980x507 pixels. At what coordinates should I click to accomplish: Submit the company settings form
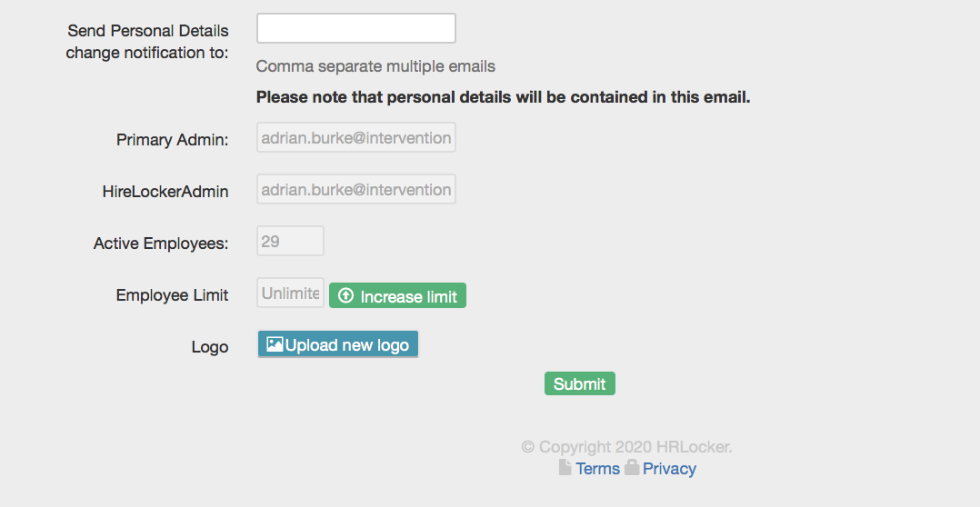point(579,383)
